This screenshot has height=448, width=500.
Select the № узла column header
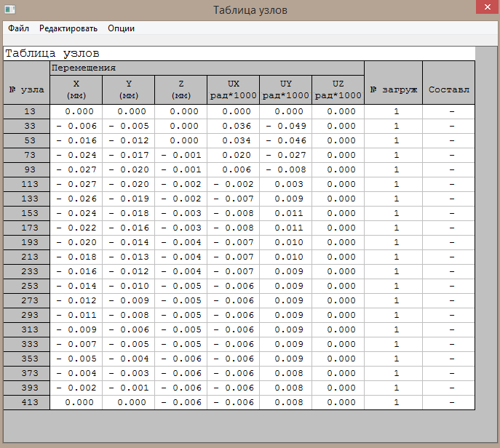coord(26,82)
